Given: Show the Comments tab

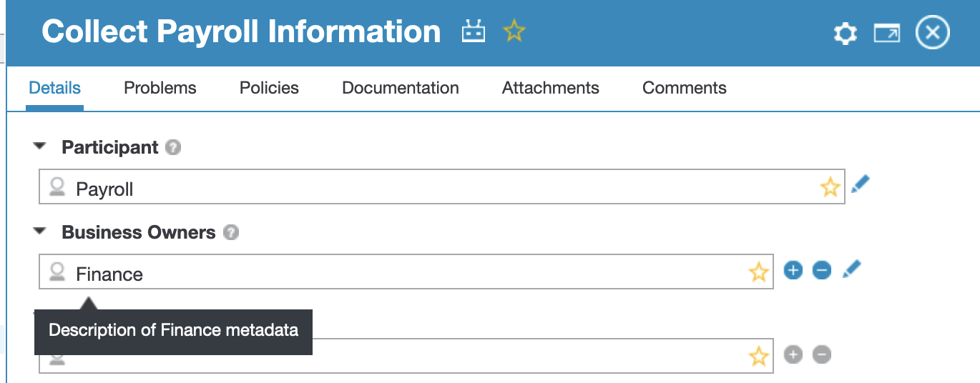Looking at the screenshot, I should tap(684, 88).
